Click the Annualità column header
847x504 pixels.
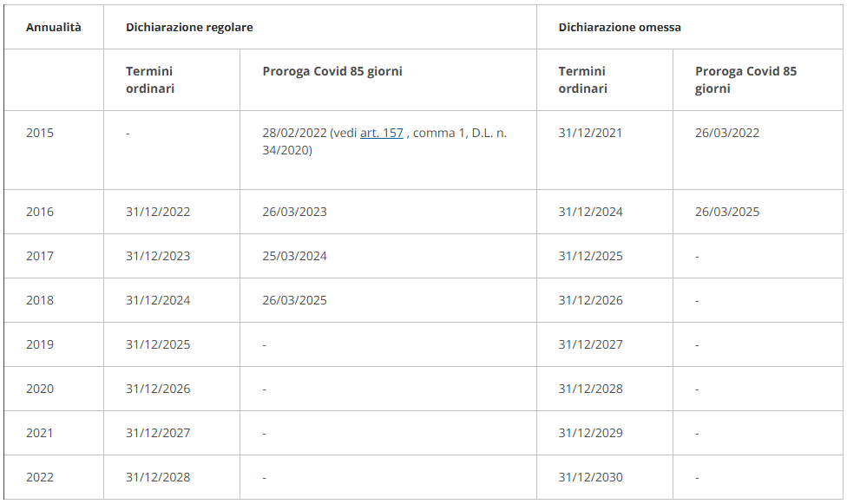[54, 27]
